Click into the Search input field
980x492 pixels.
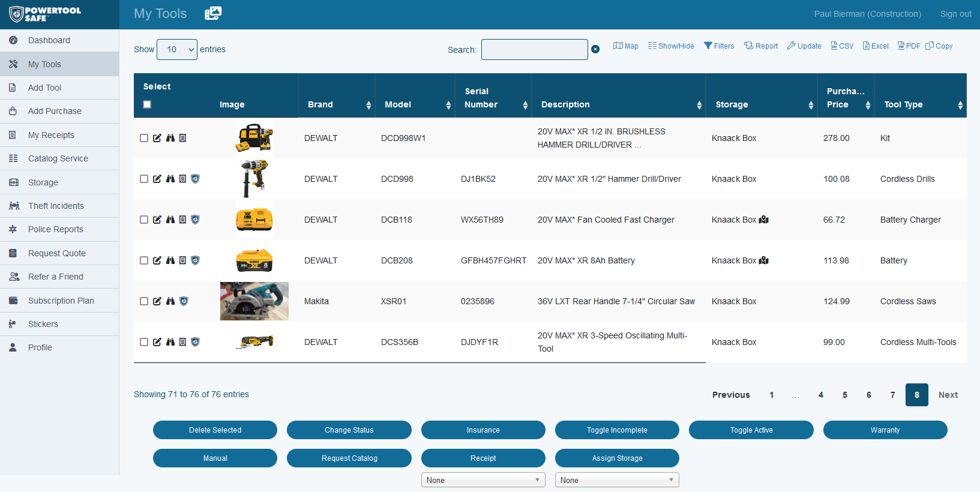(x=534, y=49)
